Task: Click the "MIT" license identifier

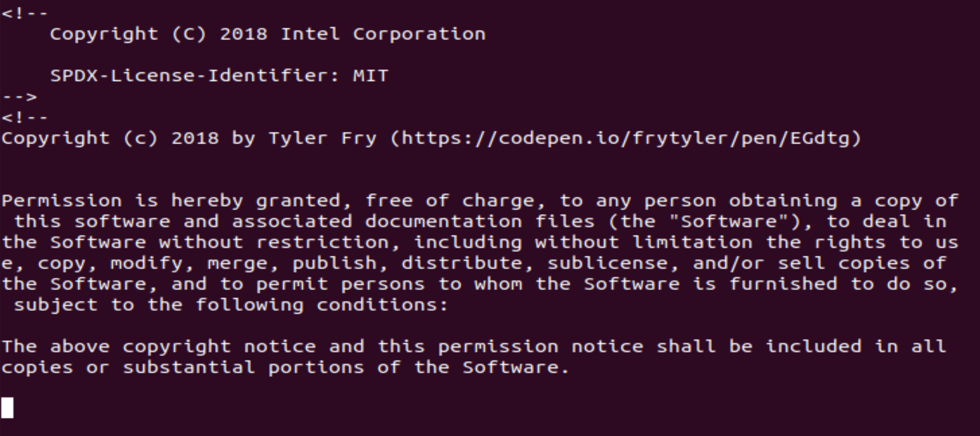Action: (370, 76)
